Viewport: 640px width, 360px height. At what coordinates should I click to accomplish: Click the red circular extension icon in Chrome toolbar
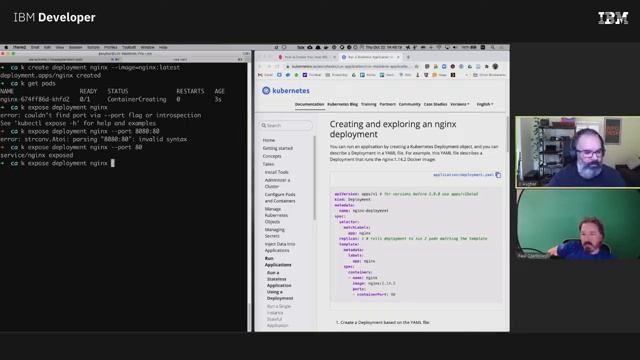click(x=453, y=66)
